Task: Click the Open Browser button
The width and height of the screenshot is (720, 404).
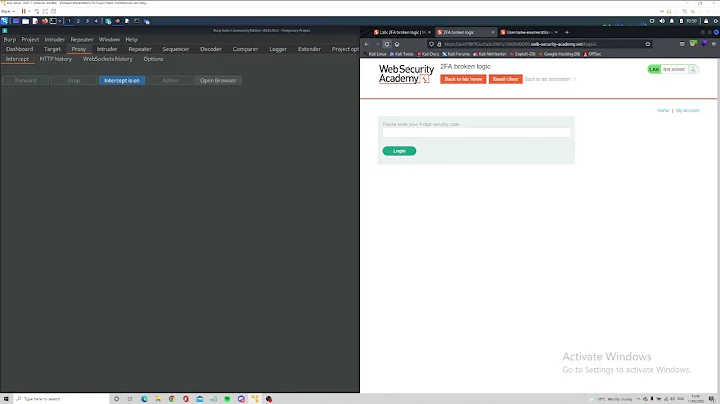Action: coord(218,80)
